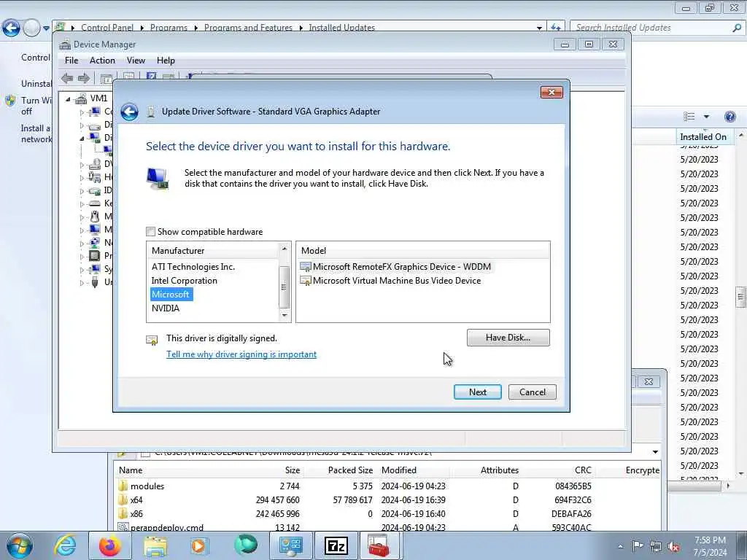Select ATI Technologies Inc. manufacturer
This screenshot has width=747, height=560.
pos(193,267)
